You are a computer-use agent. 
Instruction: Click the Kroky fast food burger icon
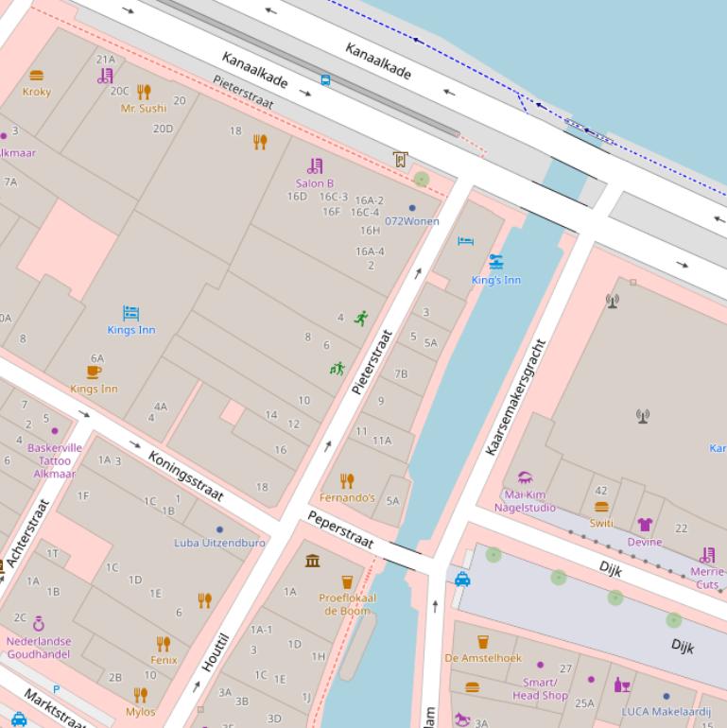point(37,76)
